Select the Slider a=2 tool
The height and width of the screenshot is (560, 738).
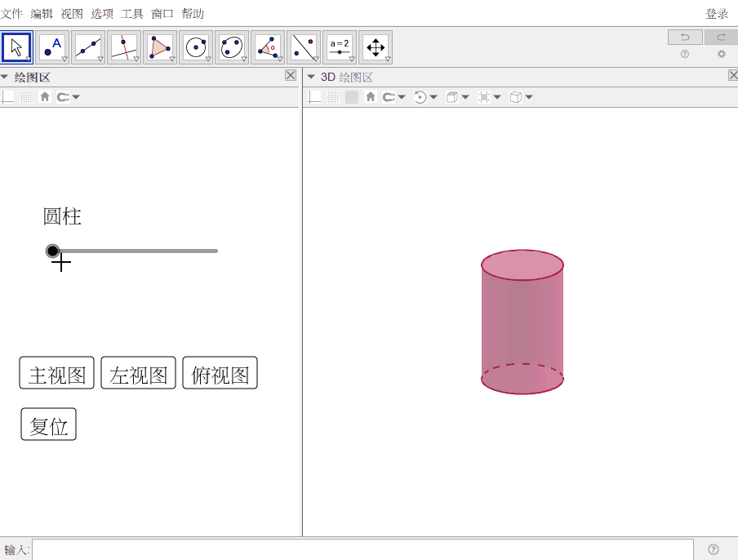tap(340, 47)
